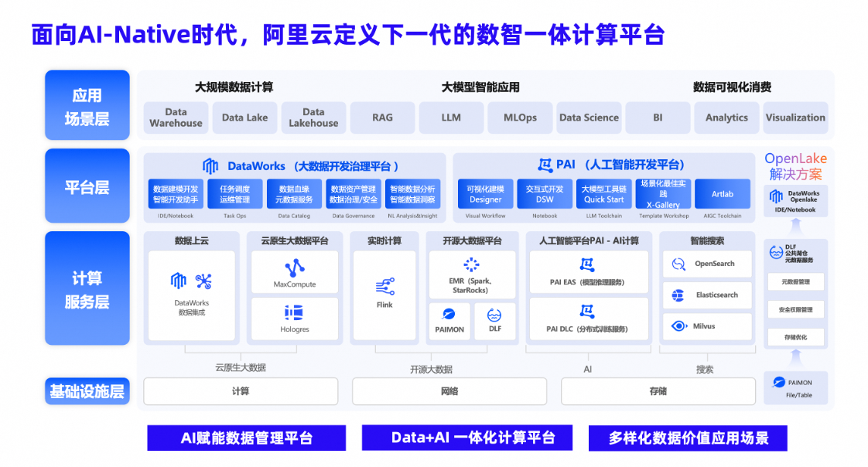Select 存储优化 in the OpenLake panel

pyautogui.click(x=795, y=337)
